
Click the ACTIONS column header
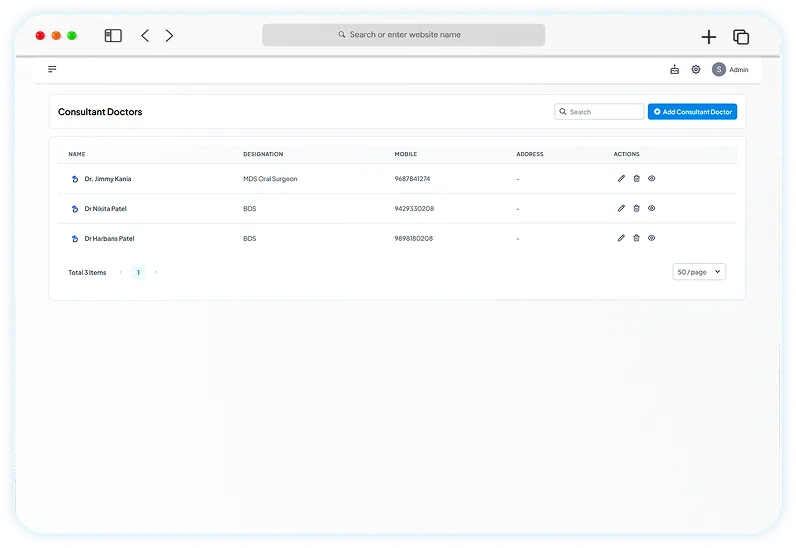[626, 154]
